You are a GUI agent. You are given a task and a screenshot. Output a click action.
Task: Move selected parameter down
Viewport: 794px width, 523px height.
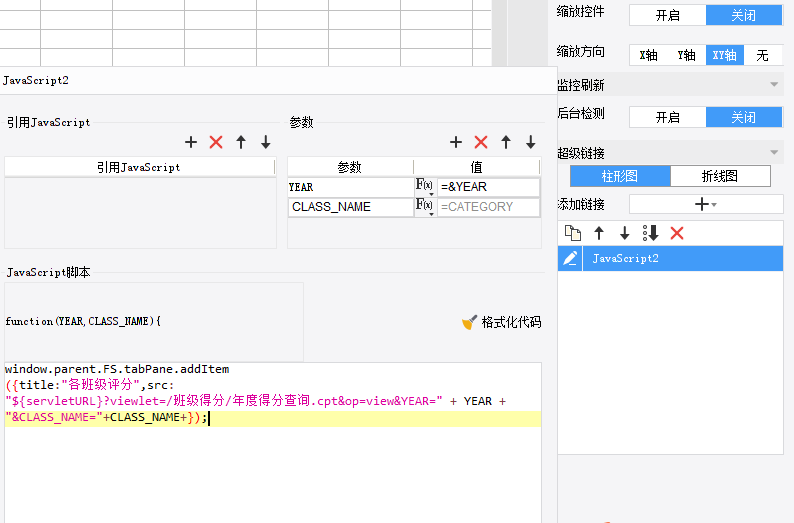tap(531, 142)
